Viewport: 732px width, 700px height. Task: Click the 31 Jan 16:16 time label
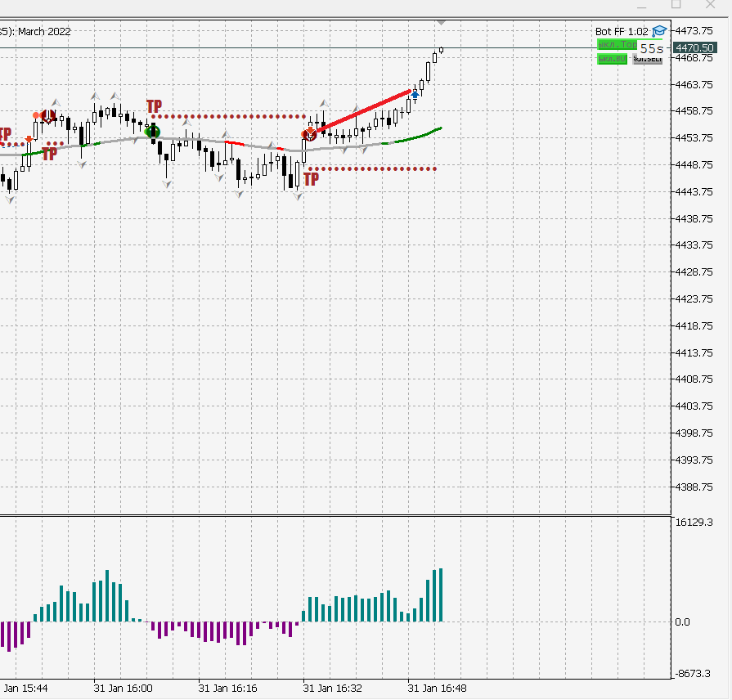(228, 688)
